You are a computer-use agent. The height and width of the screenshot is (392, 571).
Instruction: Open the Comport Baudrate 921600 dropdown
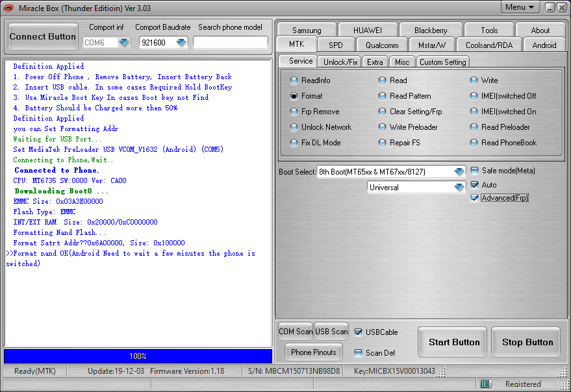point(181,43)
